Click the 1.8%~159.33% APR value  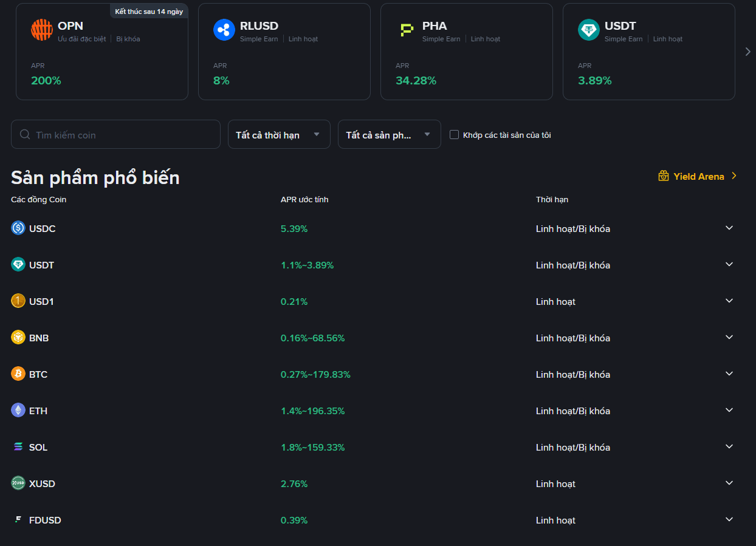pos(312,447)
